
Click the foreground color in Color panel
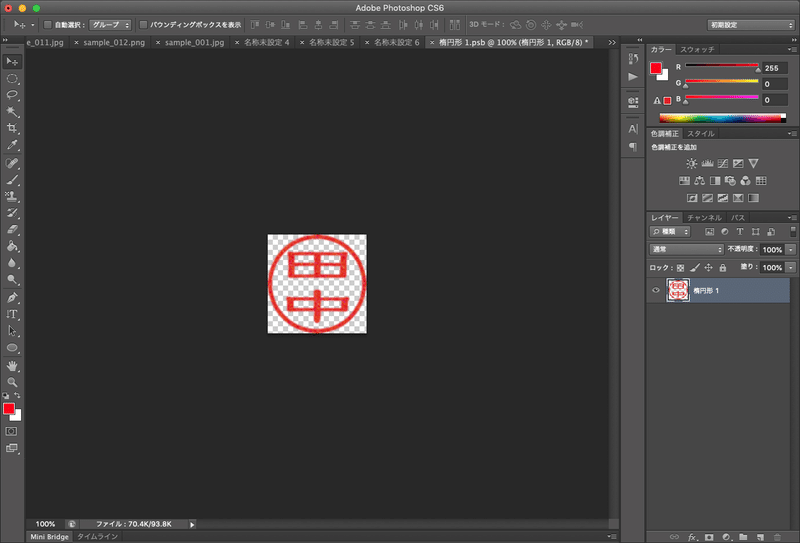[656, 68]
